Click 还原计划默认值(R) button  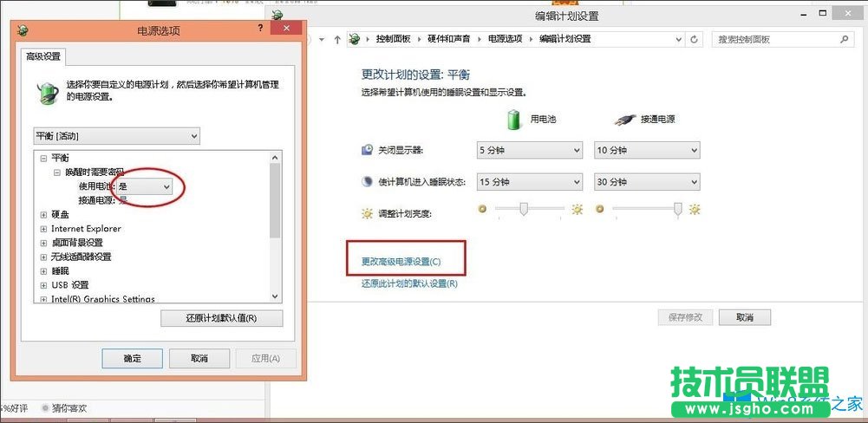(221, 318)
